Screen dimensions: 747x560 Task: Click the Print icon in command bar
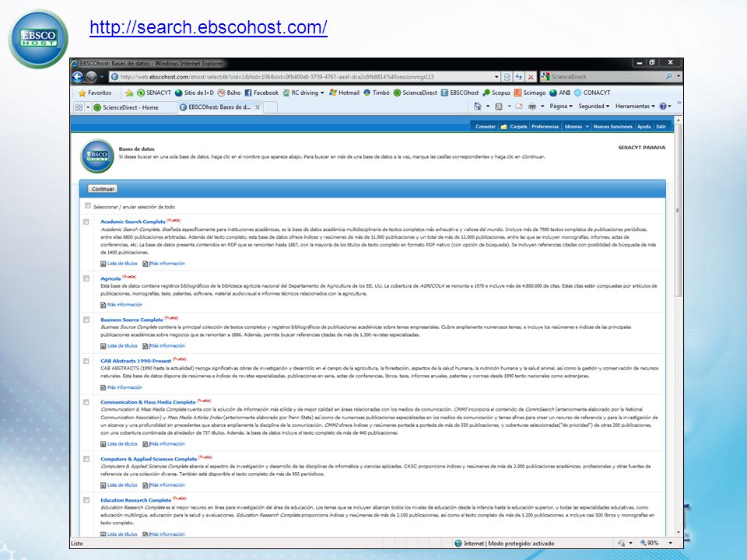click(x=532, y=107)
